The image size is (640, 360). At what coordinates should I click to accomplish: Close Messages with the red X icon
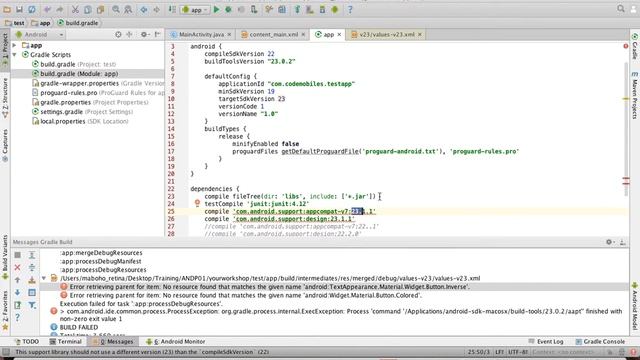18,267
